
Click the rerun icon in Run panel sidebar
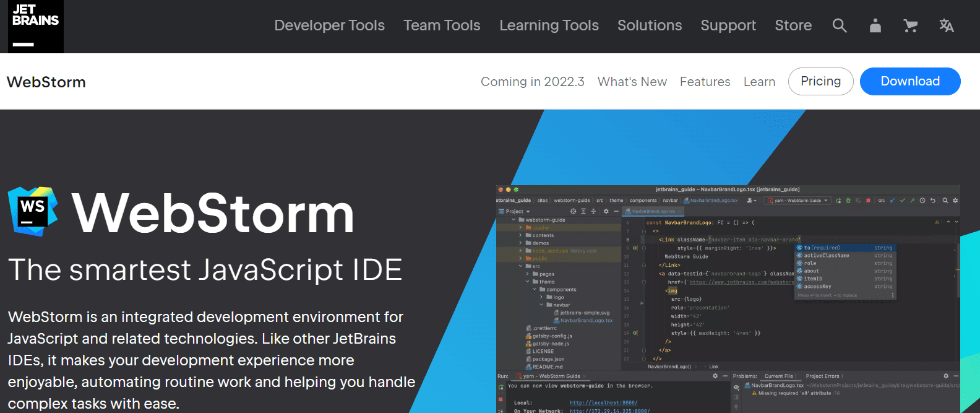[x=501, y=387]
